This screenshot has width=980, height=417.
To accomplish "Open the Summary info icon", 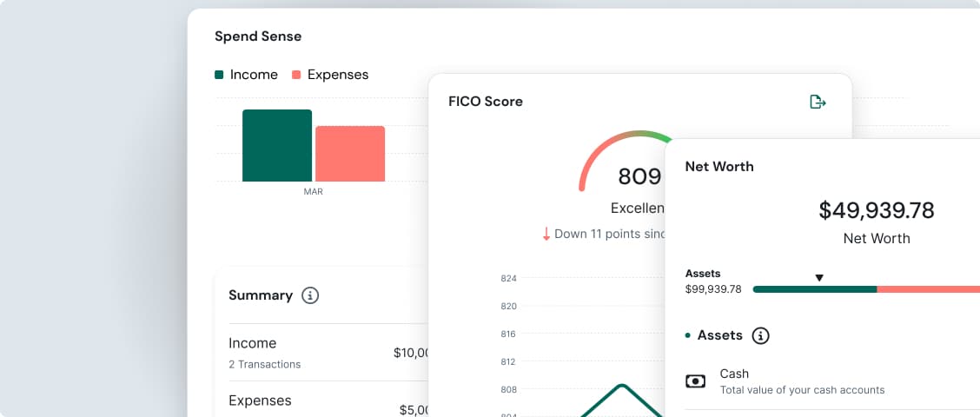I will (x=310, y=295).
